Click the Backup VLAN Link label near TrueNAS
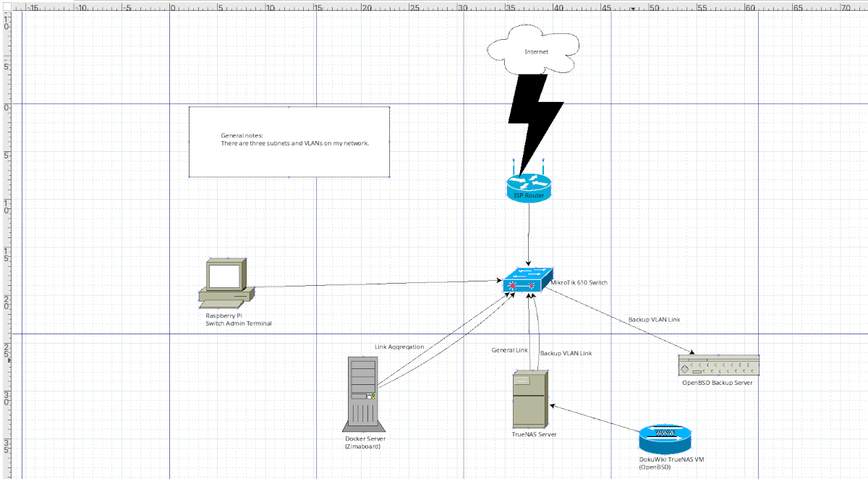 click(x=565, y=353)
